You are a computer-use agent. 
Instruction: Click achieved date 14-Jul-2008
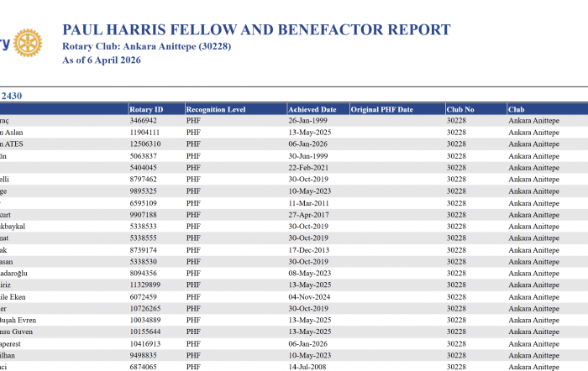[307, 367]
